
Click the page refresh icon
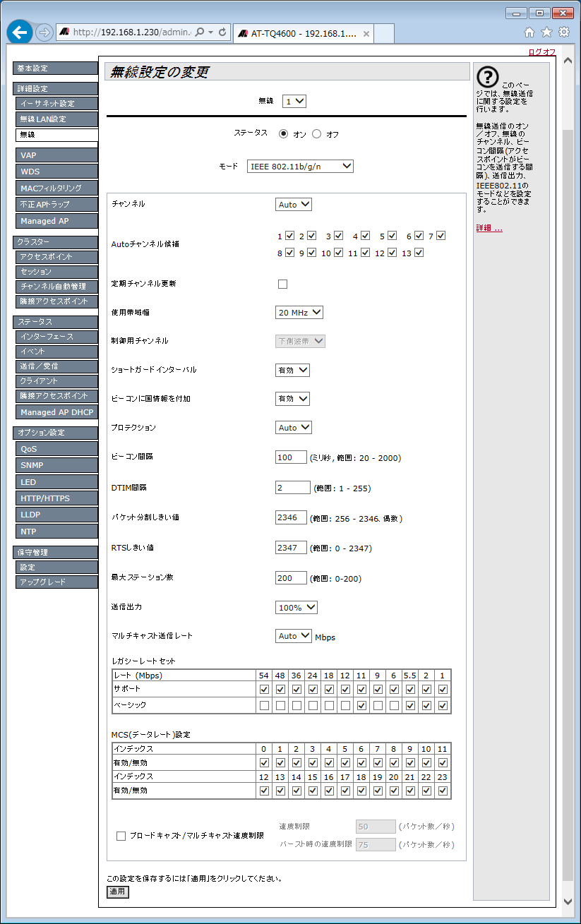click(222, 32)
